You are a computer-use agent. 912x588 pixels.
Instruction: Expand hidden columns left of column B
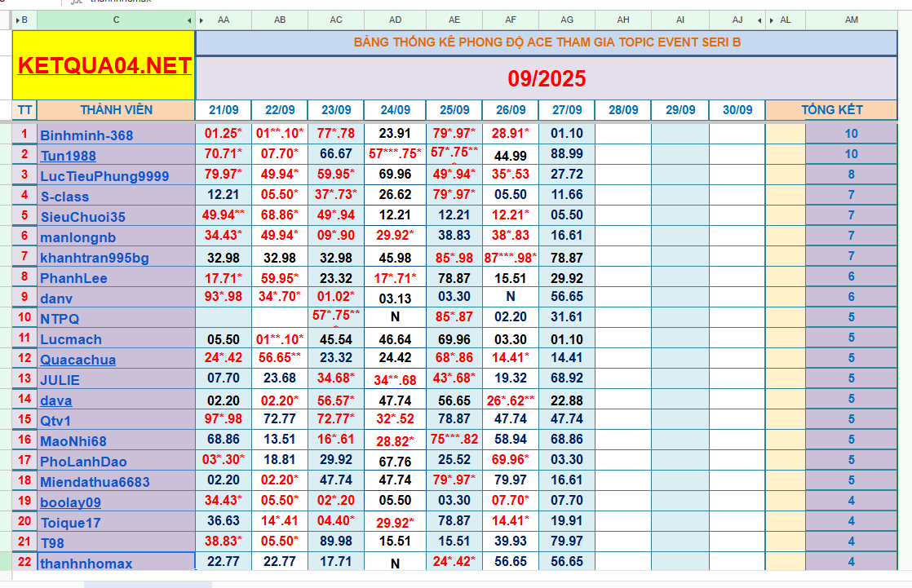pos(16,20)
